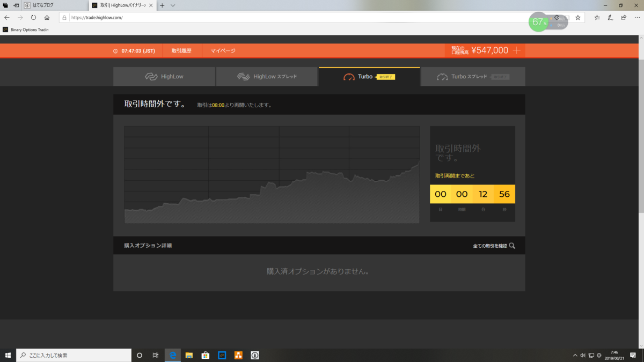644x362 pixels.
Task: Click the Add notes pen icon
Action: click(x=610, y=18)
